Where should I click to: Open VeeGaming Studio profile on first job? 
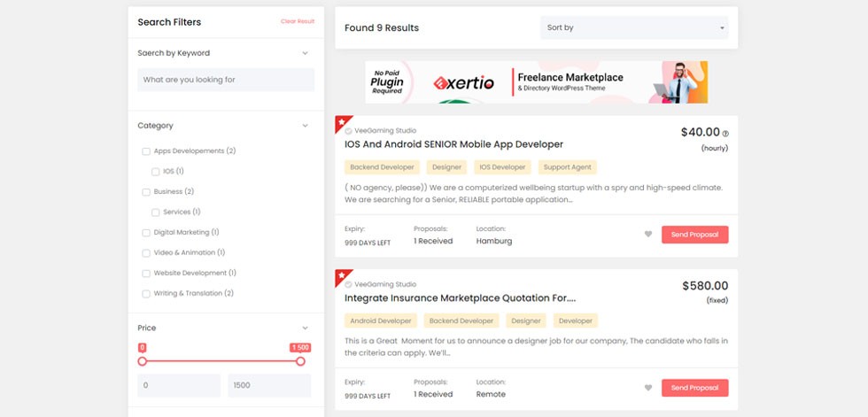click(385, 131)
